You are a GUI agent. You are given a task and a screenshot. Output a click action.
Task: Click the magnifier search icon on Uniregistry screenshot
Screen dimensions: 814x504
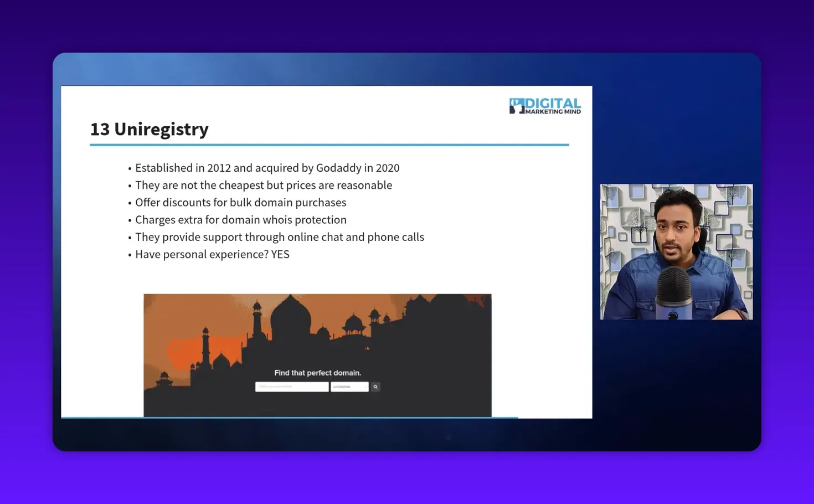pos(375,386)
